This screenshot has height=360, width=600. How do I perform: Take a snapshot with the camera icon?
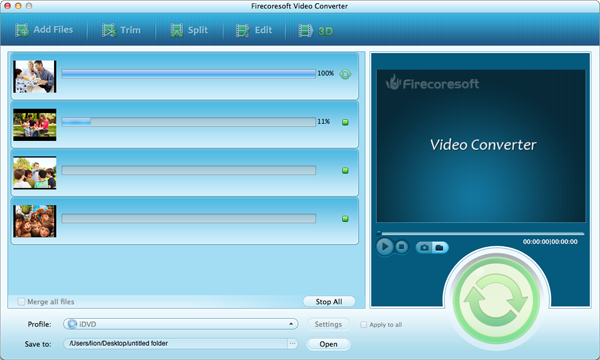tap(424, 248)
